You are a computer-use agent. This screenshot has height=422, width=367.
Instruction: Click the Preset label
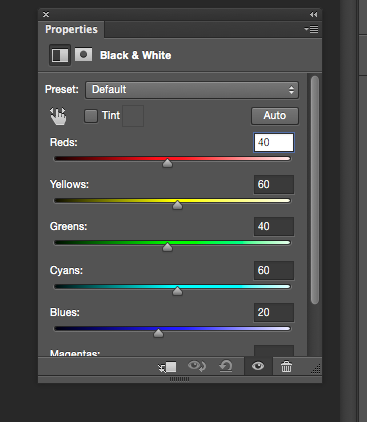click(x=62, y=90)
